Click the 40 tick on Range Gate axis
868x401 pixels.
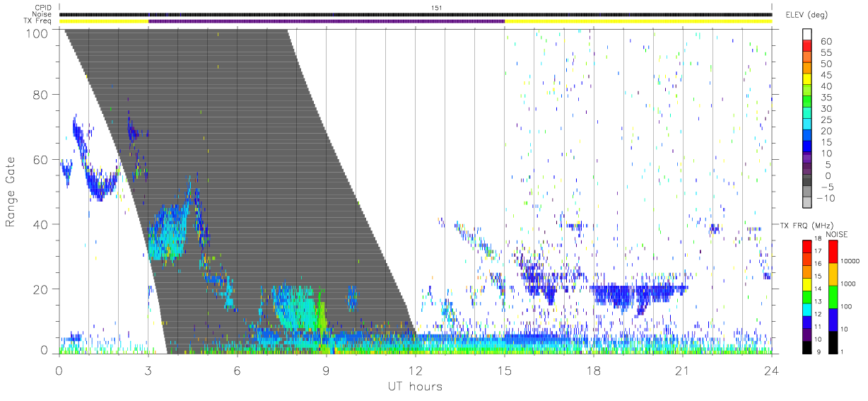click(42, 224)
